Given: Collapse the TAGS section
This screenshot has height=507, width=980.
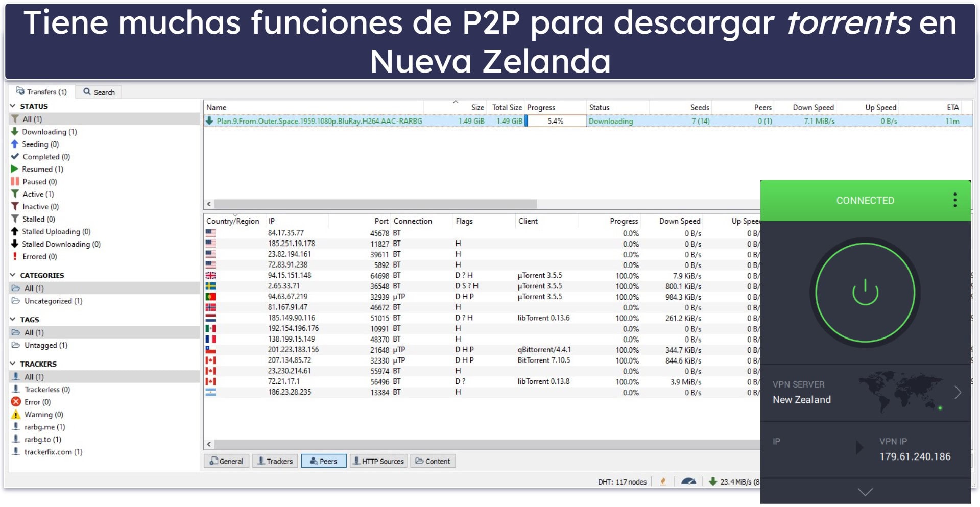Looking at the screenshot, I should pos(13,320).
